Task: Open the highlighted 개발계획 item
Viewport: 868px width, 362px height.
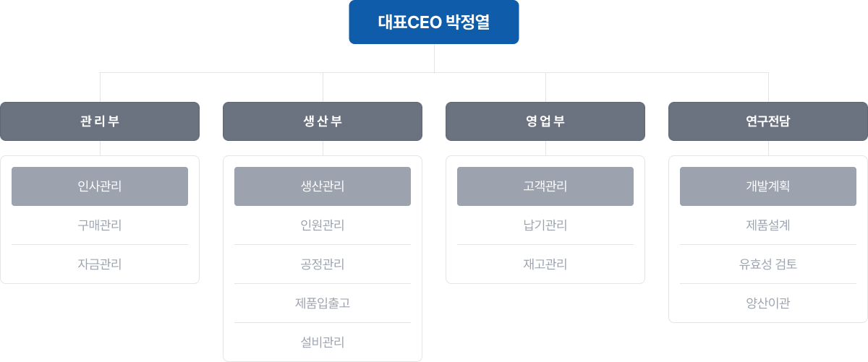Action: click(768, 186)
